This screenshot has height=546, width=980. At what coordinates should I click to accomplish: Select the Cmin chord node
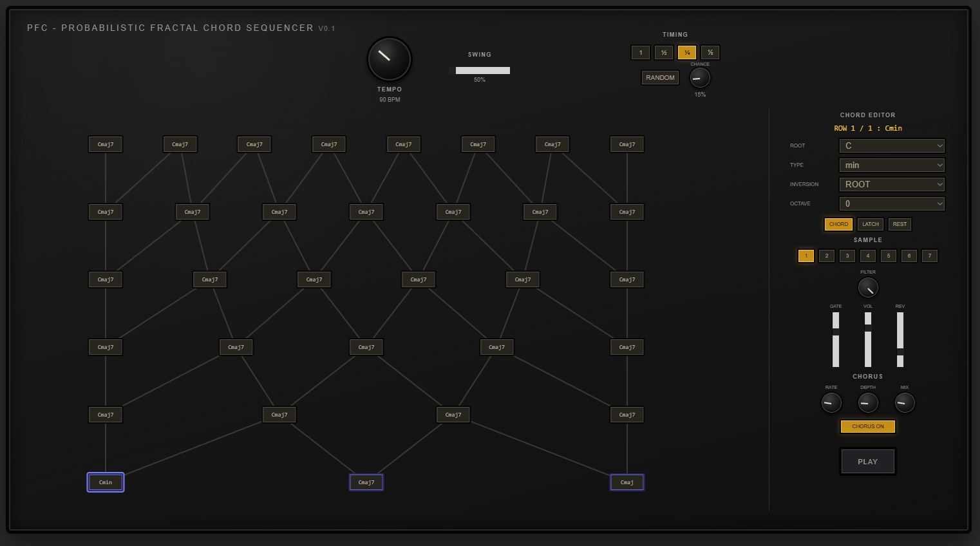click(x=106, y=482)
